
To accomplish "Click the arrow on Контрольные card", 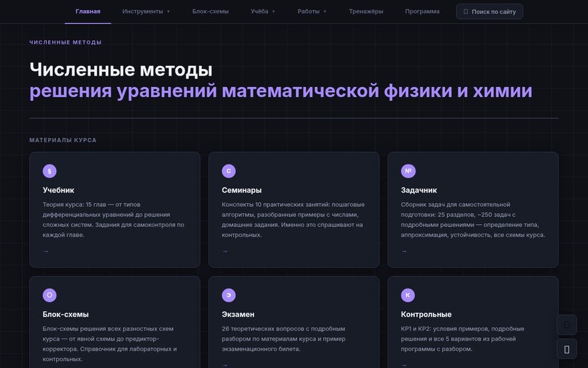I will (x=404, y=365).
